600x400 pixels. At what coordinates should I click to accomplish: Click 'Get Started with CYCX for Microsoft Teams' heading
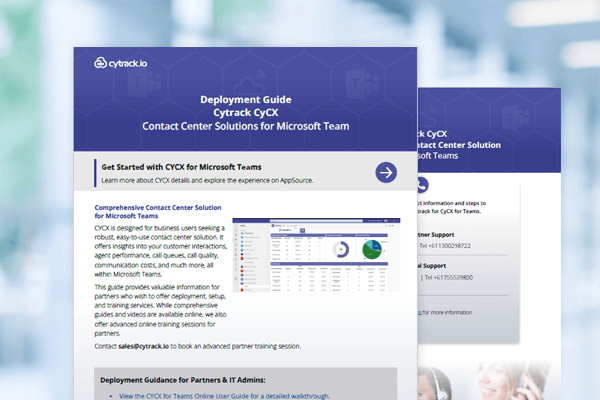coord(181,167)
